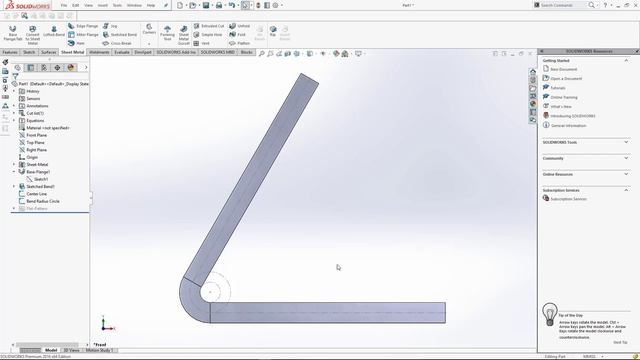
Task: Select the Cross-Break tool
Action: (x=117, y=43)
